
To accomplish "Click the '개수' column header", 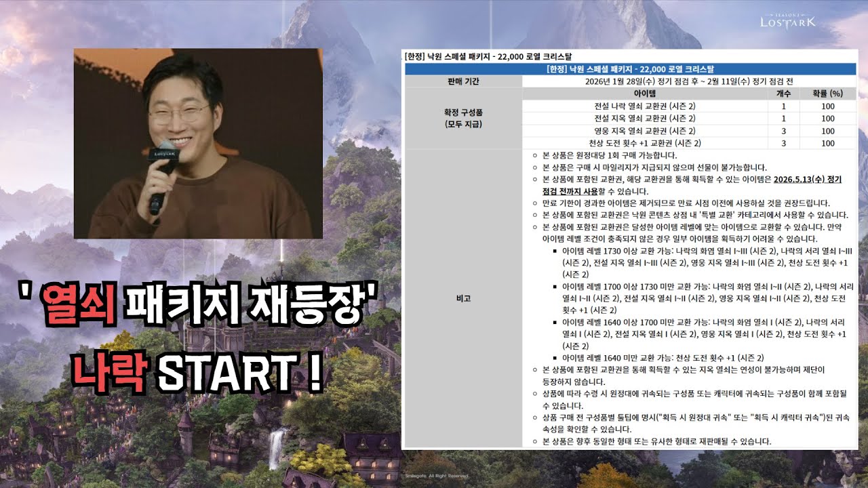I will click(x=783, y=94).
